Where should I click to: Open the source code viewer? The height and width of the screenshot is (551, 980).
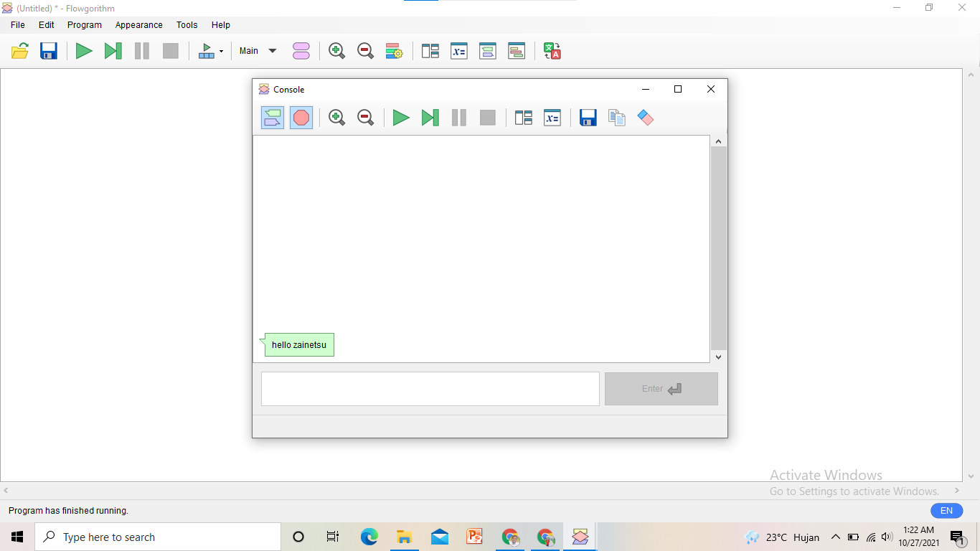[517, 50]
